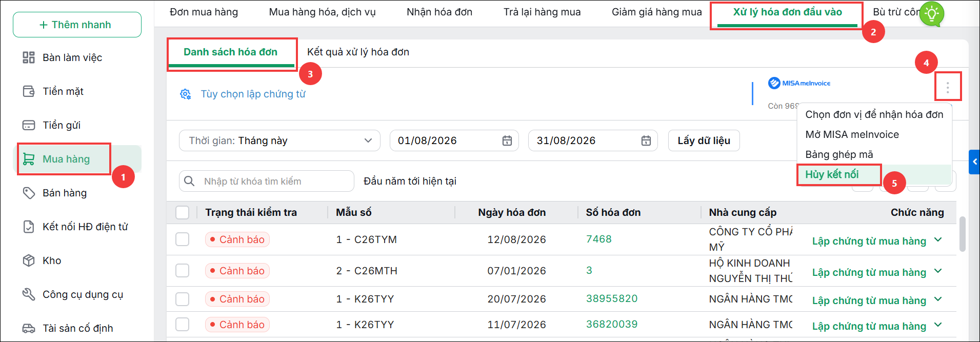Click the Bàn làm việc dashboard icon
The width and height of the screenshot is (980, 342).
[x=29, y=57]
